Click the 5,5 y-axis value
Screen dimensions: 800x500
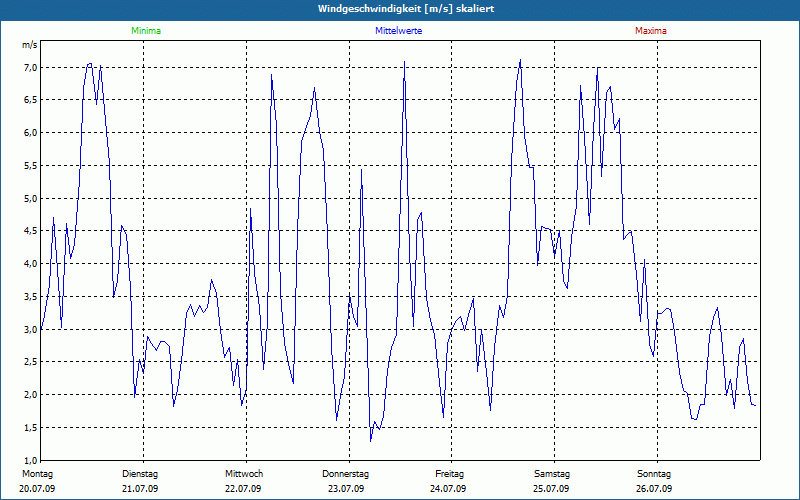tap(30, 165)
